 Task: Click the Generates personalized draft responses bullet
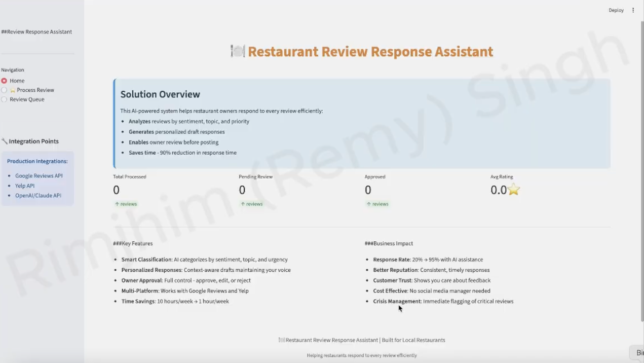coord(176,132)
